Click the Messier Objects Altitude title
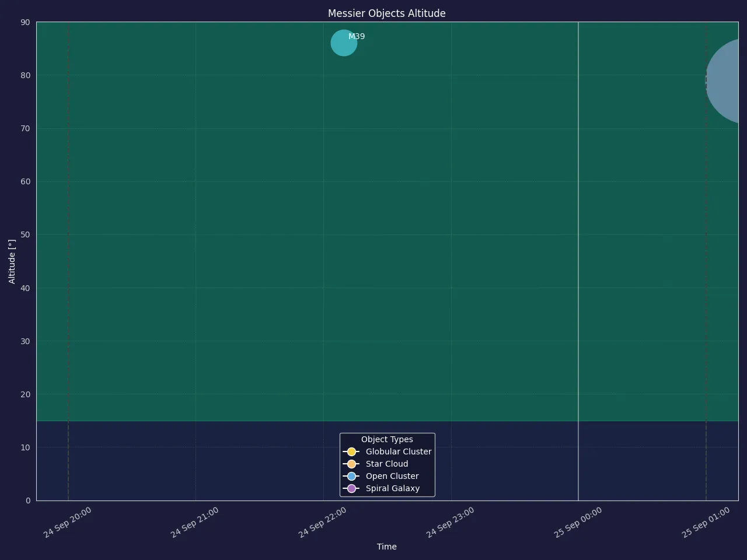The width and height of the screenshot is (747, 560). pos(387,13)
